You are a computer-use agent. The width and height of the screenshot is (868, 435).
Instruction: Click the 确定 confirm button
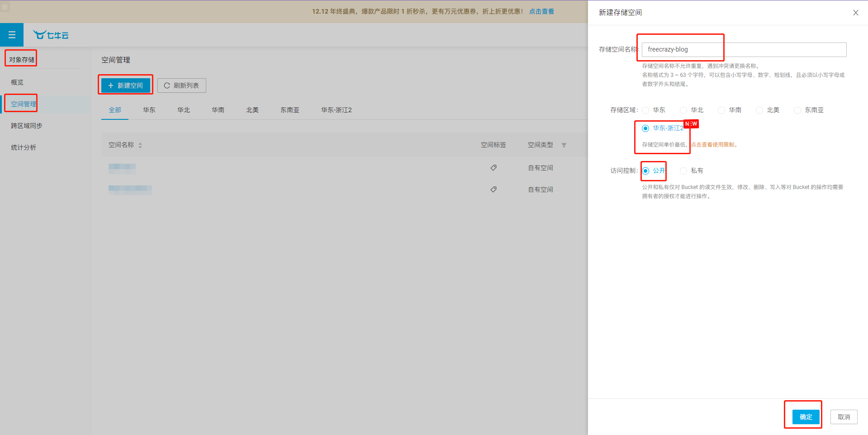[x=806, y=417]
